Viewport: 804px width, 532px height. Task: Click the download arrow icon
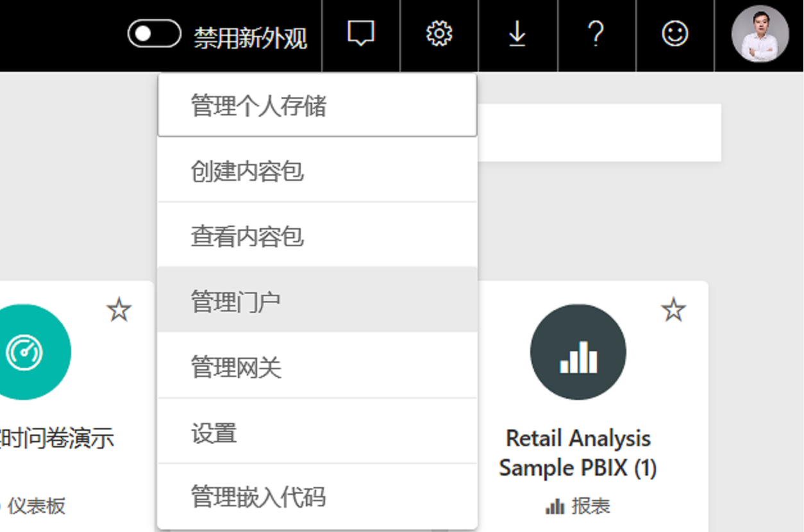517,33
